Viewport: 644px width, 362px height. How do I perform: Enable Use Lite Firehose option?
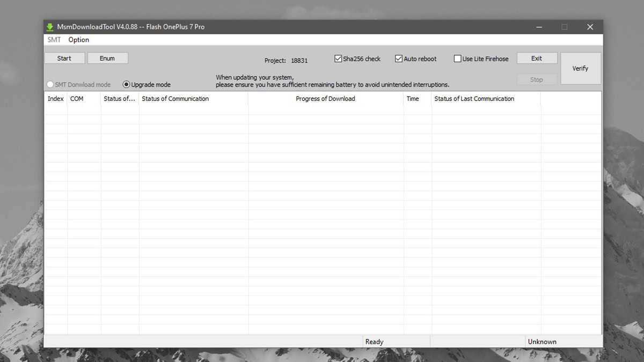tap(458, 59)
